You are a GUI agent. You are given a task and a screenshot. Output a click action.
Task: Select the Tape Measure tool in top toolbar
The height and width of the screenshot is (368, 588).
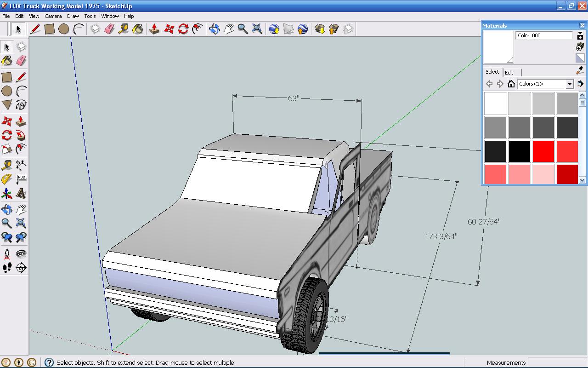pyautogui.click(x=124, y=29)
